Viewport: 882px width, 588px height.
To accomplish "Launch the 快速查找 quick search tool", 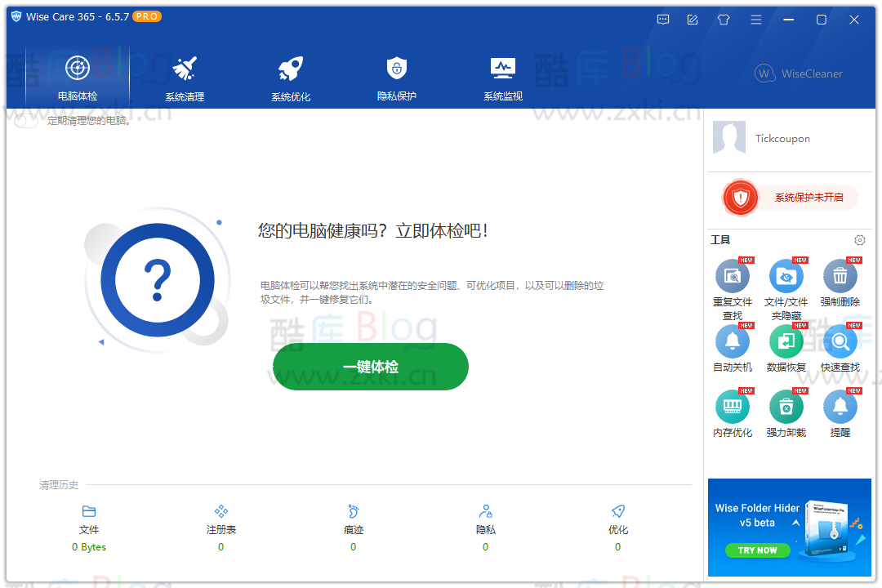I will (x=840, y=343).
